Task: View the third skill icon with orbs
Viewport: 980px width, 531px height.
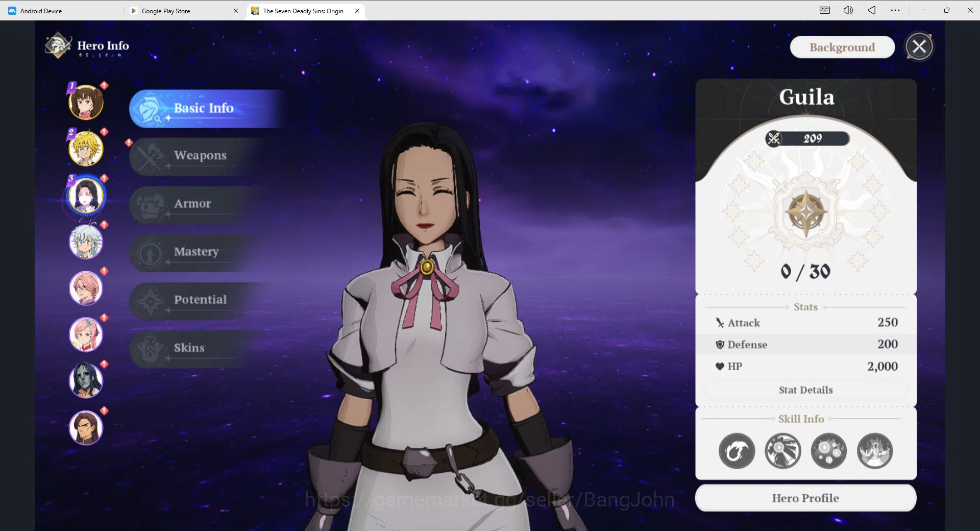Action: (828, 451)
